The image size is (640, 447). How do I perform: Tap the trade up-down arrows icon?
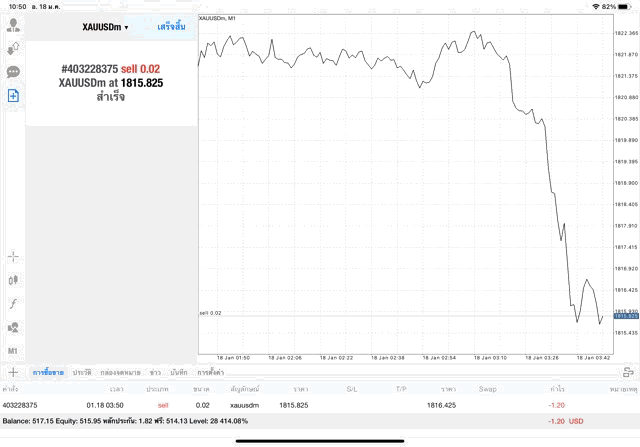(x=13, y=48)
